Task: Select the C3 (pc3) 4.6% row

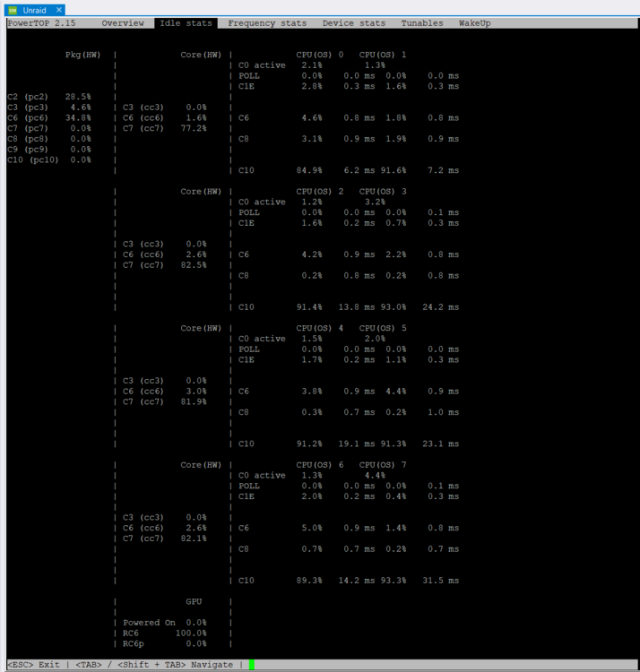Action: 49,108
